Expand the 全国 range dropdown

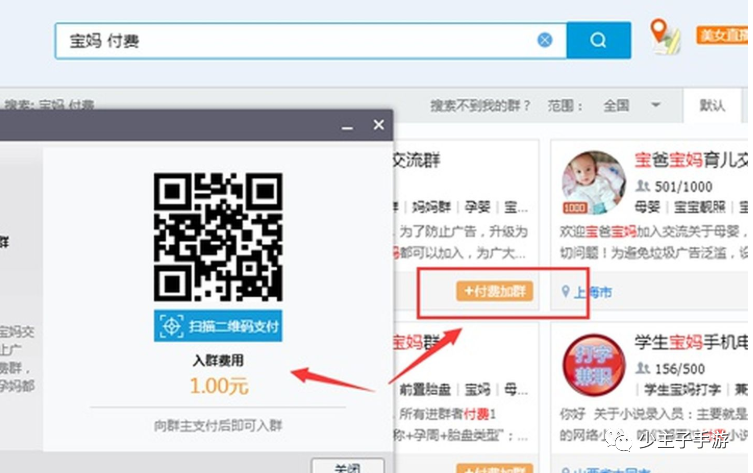632,105
